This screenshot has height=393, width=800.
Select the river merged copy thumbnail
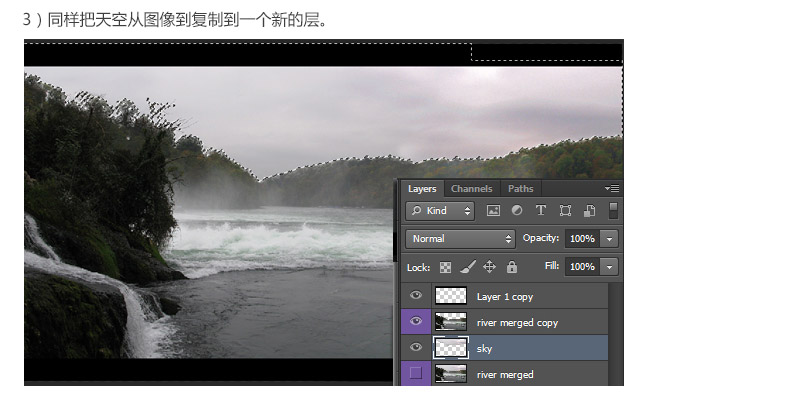[x=451, y=322]
